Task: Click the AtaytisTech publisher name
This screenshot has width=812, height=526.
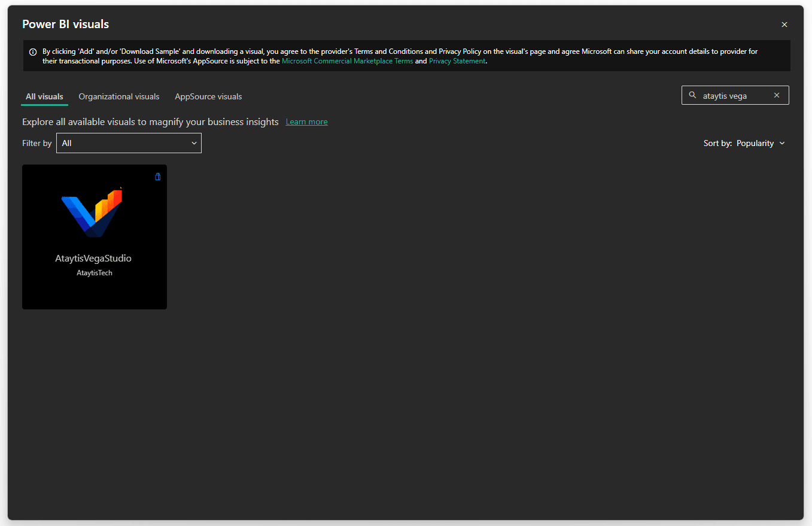Action: point(95,273)
